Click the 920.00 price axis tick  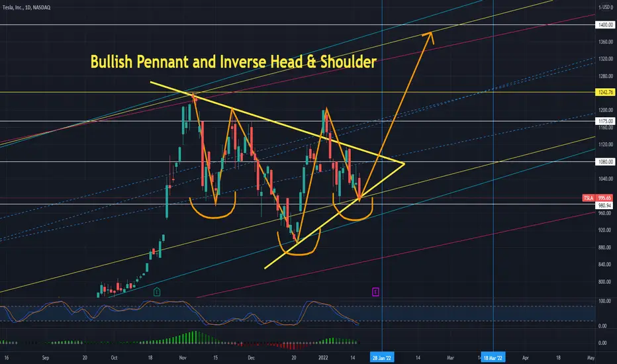pos(606,230)
